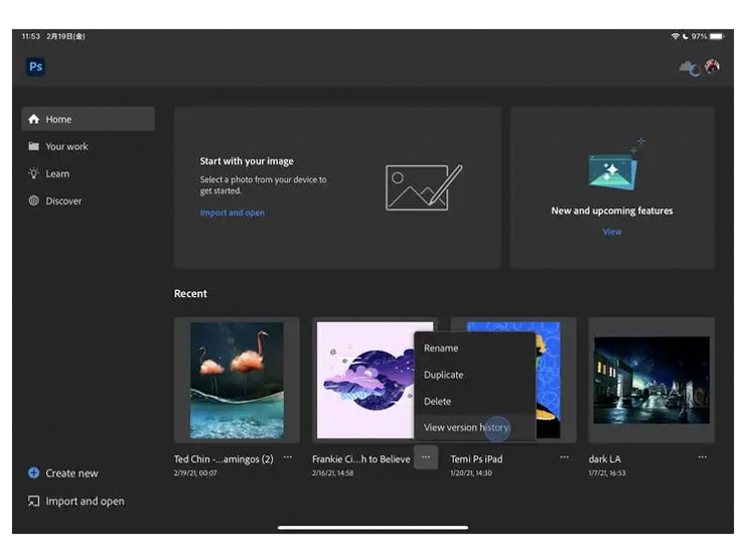This screenshot has height=560, width=747.
Task: Click the 'dark LA' file name
Action: [605, 459]
